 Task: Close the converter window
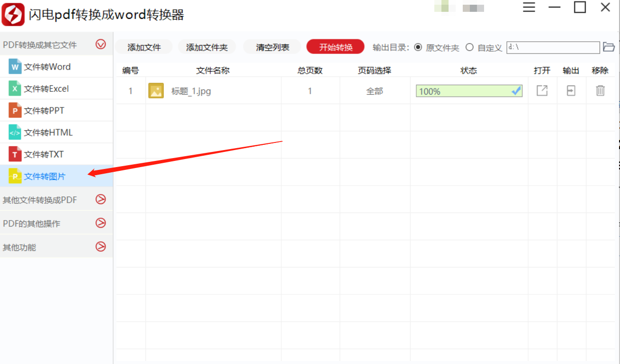605,7
